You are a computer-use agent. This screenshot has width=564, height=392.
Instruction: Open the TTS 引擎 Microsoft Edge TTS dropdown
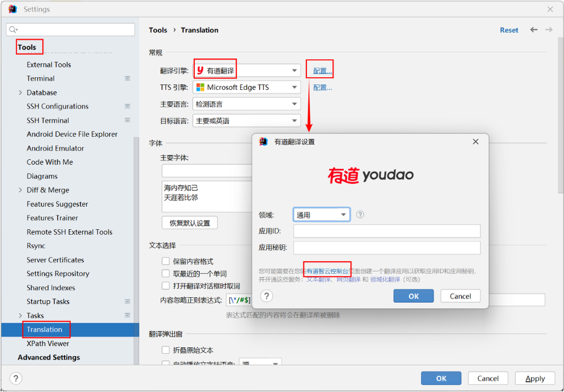247,87
